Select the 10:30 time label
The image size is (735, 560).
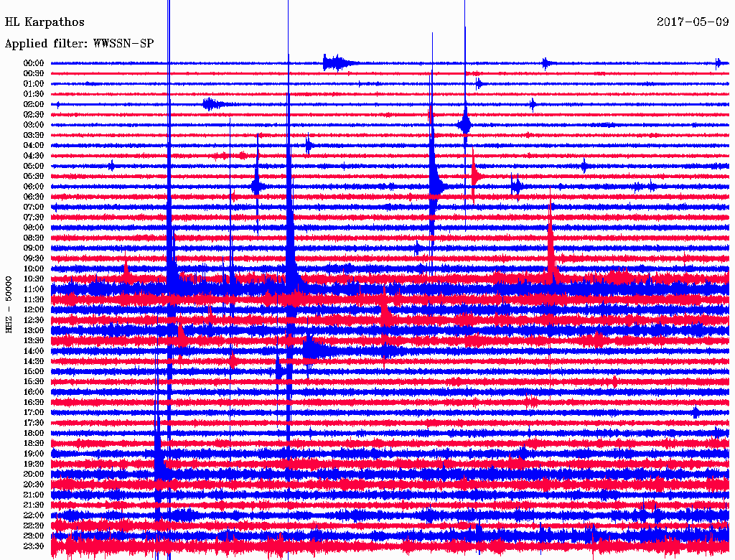click(x=34, y=279)
